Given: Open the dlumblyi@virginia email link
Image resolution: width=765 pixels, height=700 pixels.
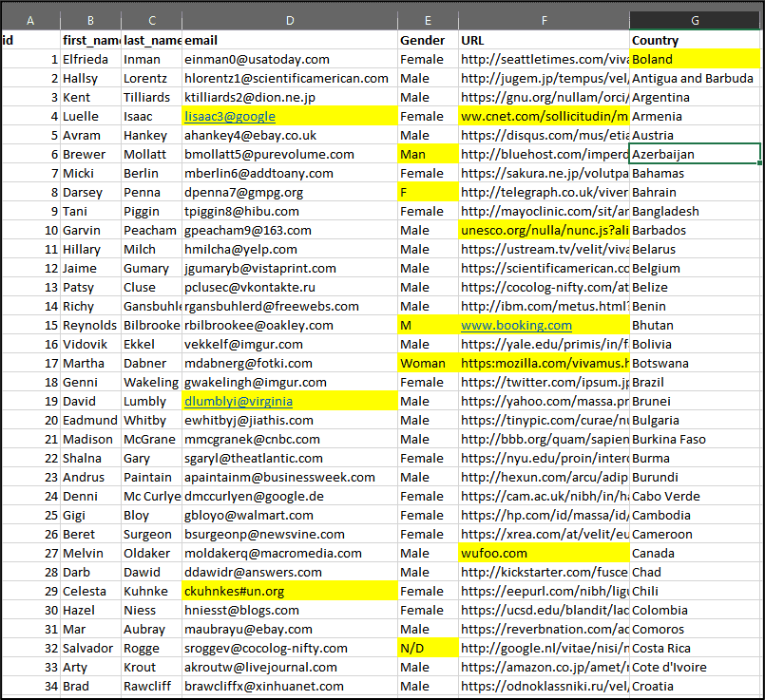Looking at the screenshot, I should (239, 402).
